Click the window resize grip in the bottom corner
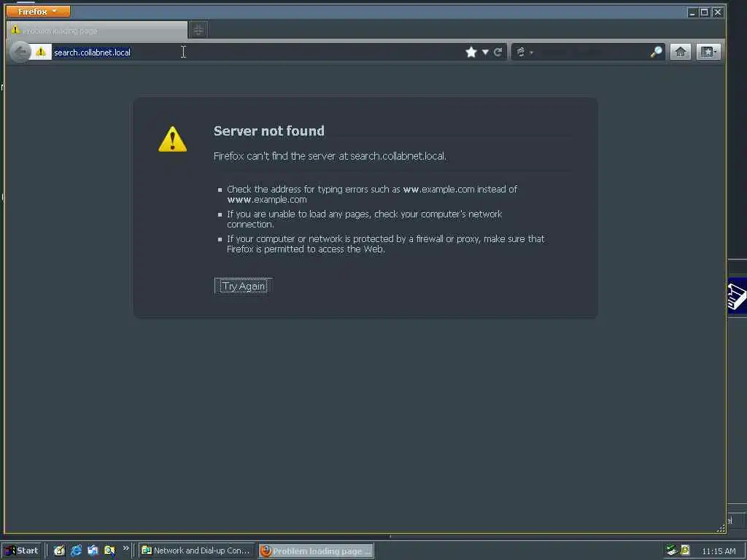The image size is (747, 560). 720,528
